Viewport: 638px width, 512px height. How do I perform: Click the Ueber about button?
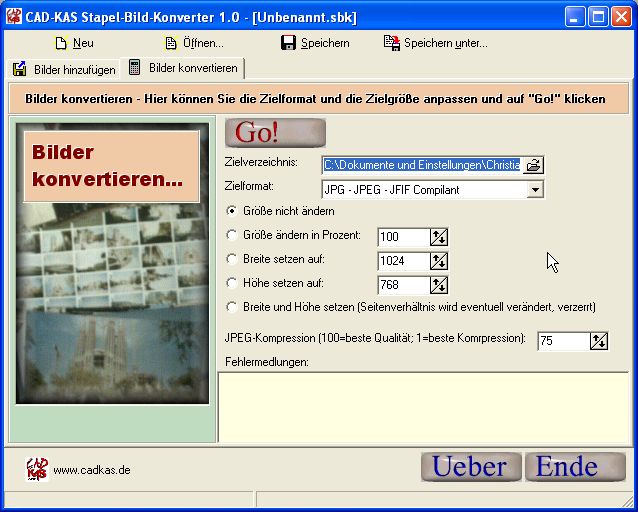(x=470, y=466)
